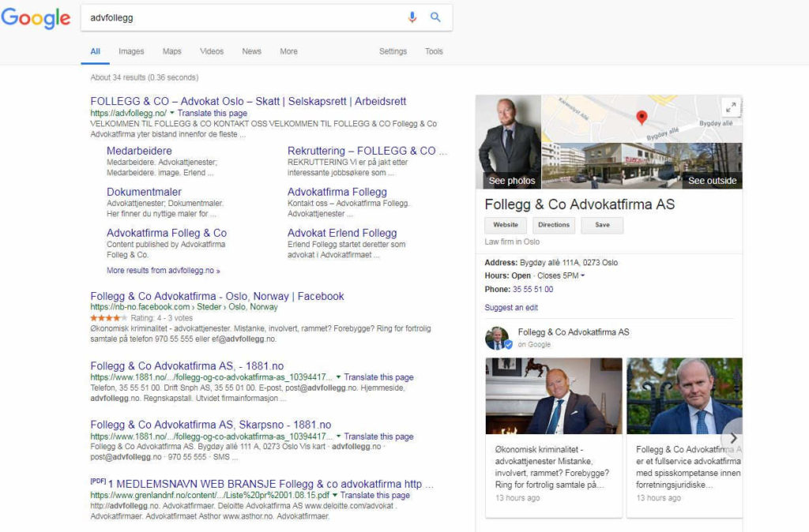Click the search magnifier icon
The height and width of the screenshot is (532, 809).
coord(435,17)
